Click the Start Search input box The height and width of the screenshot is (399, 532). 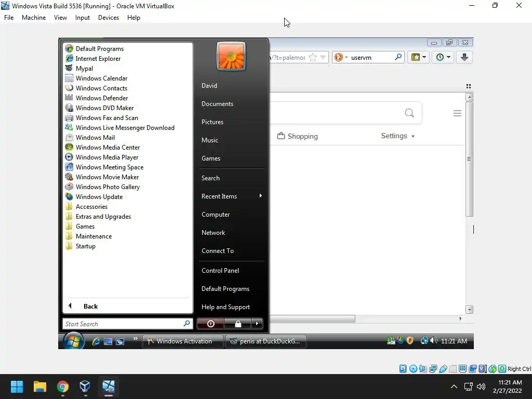click(128, 324)
